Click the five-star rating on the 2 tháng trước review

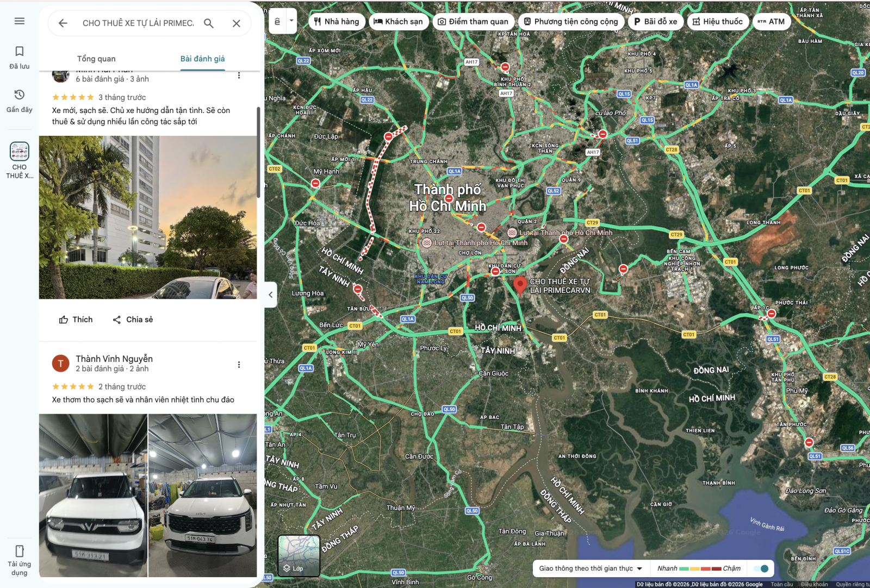pyautogui.click(x=73, y=386)
